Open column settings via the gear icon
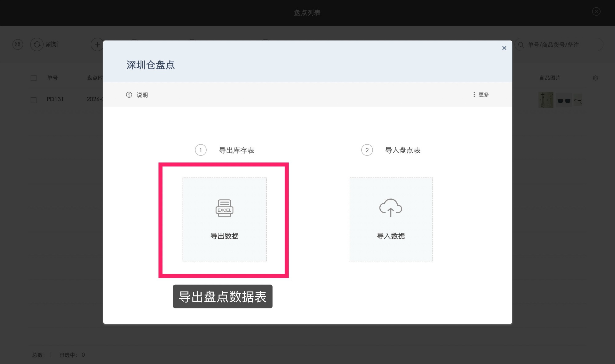 [595, 78]
